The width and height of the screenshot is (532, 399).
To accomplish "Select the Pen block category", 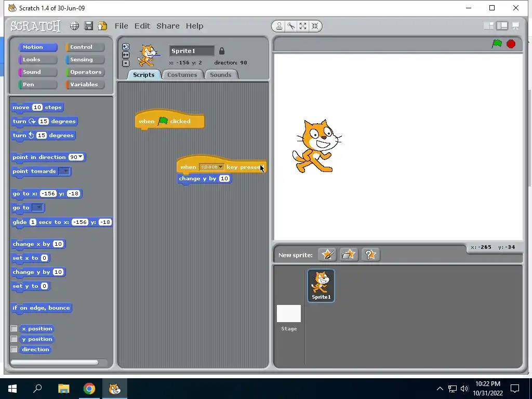I will tap(37, 85).
